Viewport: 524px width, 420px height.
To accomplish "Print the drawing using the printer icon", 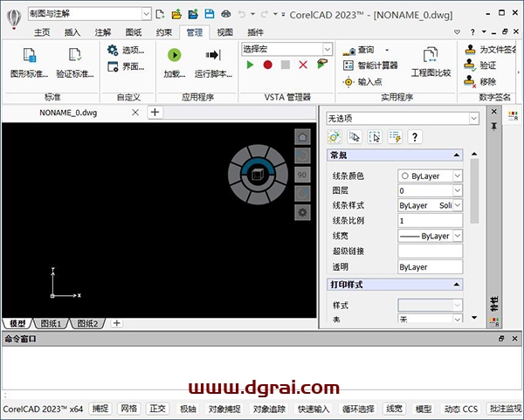I will tap(226, 14).
